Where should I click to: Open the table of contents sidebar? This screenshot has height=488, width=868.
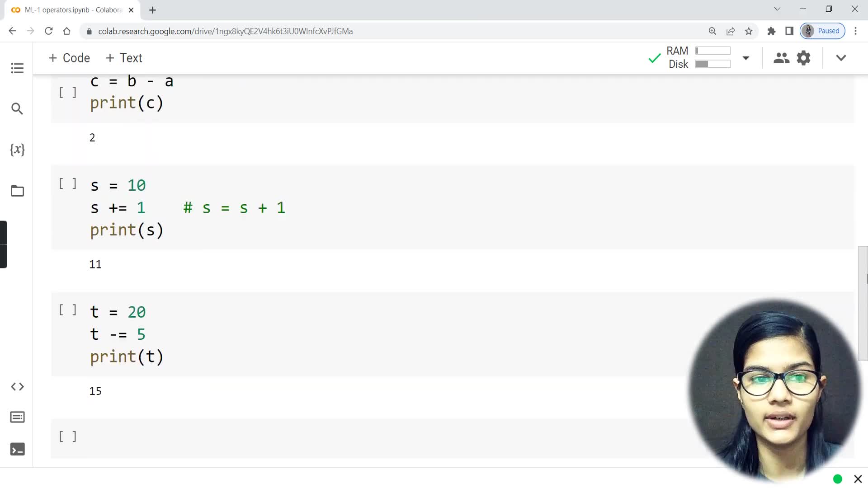pos(17,68)
